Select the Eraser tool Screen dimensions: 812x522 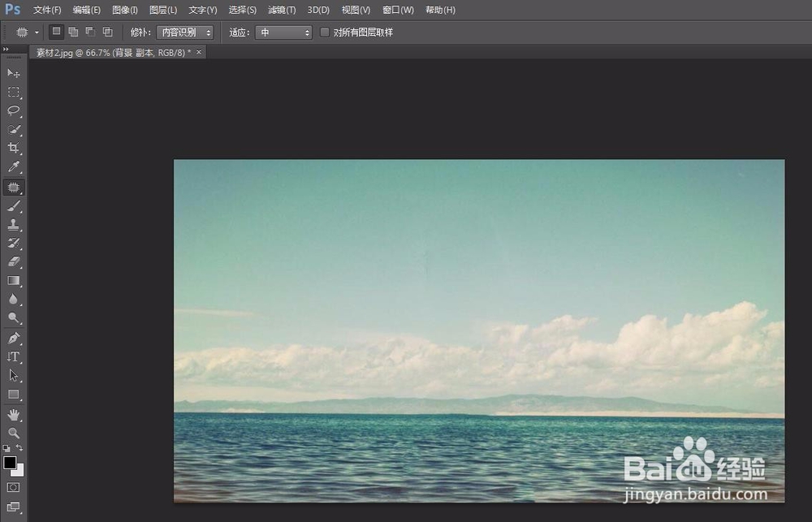point(14,262)
